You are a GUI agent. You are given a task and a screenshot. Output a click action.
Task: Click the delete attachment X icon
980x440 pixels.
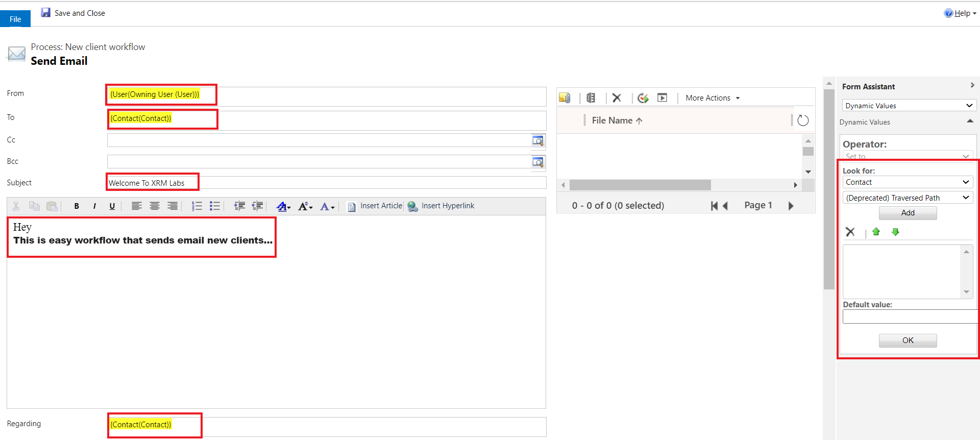click(x=617, y=98)
